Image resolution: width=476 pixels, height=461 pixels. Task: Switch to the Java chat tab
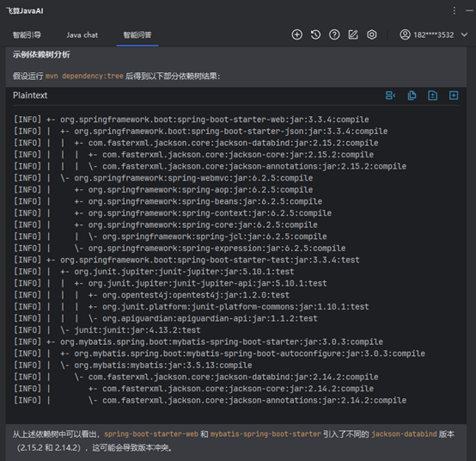tap(82, 35)
